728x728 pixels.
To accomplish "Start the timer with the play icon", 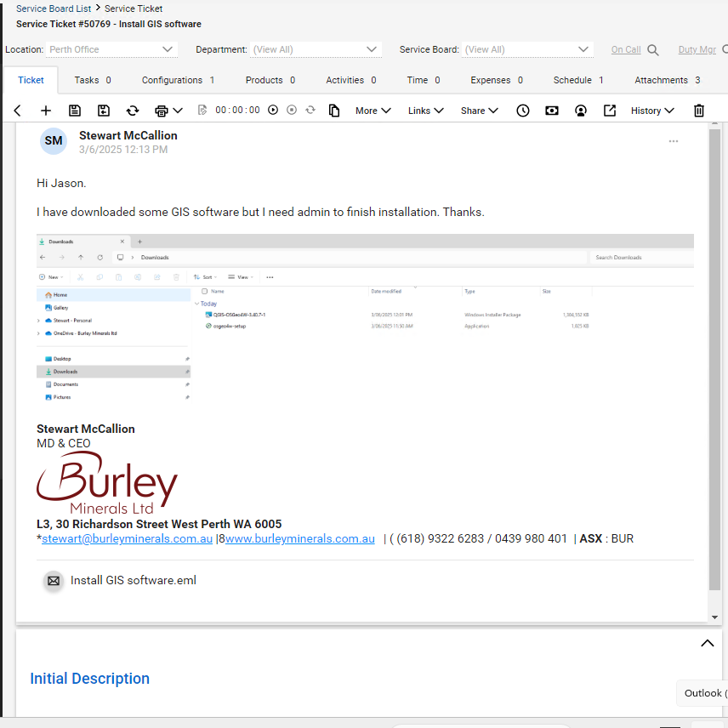I will (273, 110).
